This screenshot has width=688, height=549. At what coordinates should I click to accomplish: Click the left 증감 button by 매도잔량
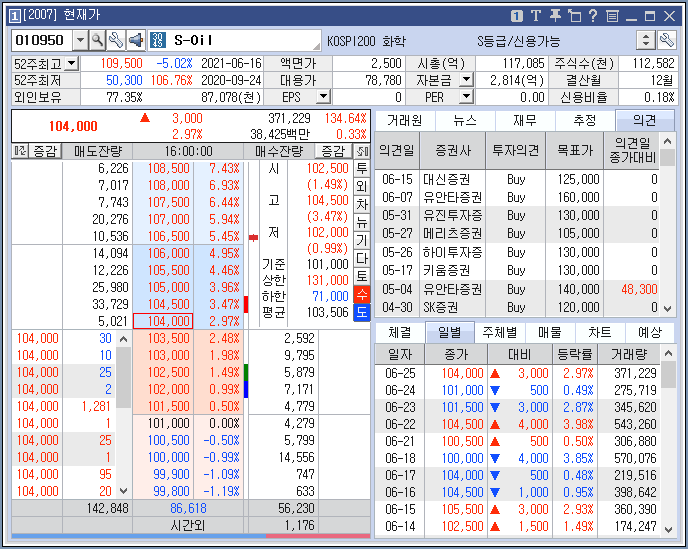(x=45, y=151)
